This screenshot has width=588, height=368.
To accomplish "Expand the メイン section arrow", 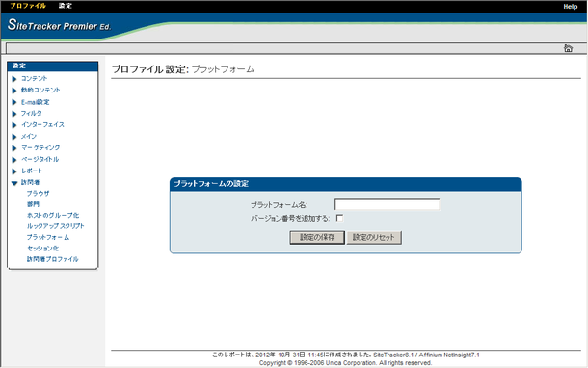I will [x=14, y=137].
